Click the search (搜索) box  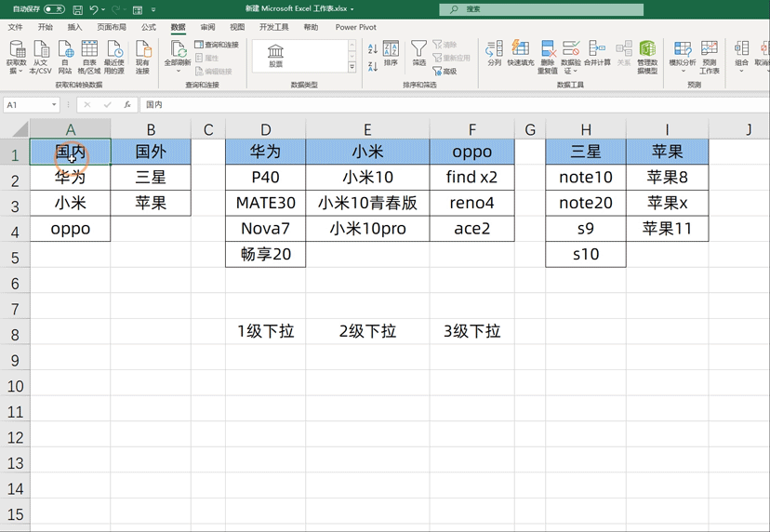click(541, 9)
